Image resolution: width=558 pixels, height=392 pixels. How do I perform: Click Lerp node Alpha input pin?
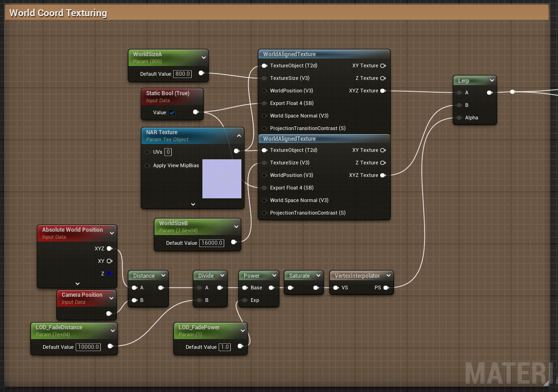click(x=459, y=118)
